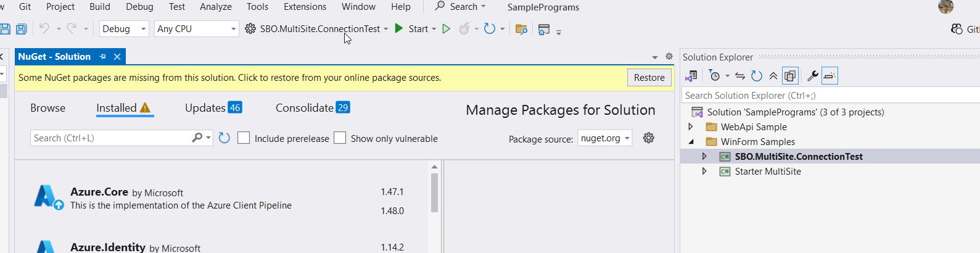Open the Start button dropdown arrow

(434, 29)
